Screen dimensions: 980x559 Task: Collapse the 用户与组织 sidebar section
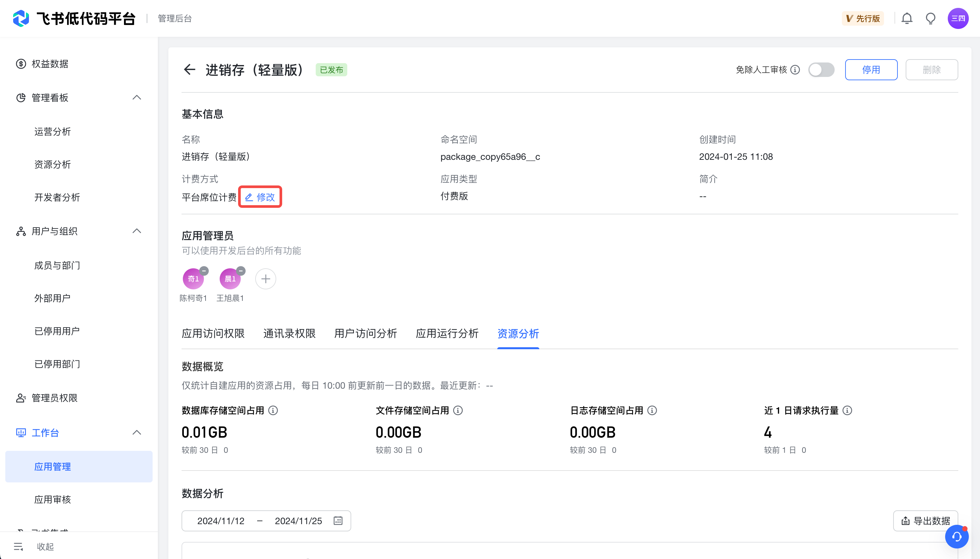pyautogui.click(x=137, y=231)
